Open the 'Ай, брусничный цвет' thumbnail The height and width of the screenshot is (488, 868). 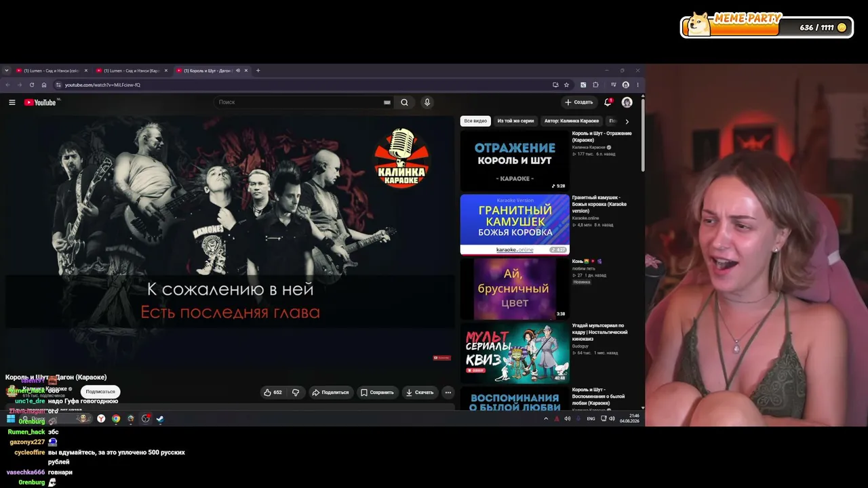pos(515,289)
